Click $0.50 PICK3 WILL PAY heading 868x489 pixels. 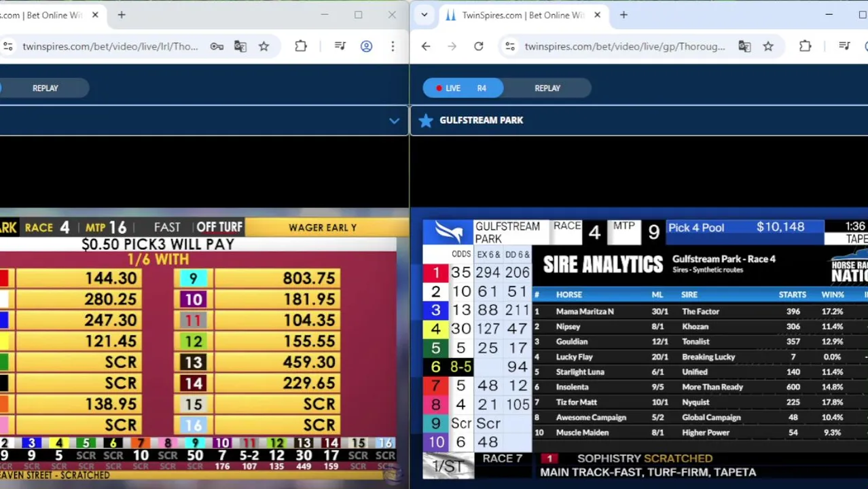tap(158, 244)
